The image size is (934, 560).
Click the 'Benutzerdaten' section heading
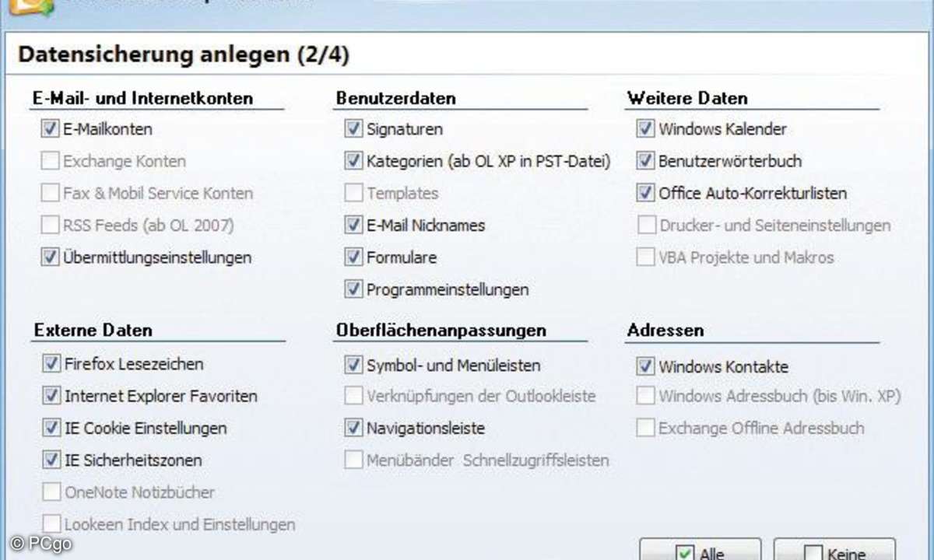(x=396, y=98)
